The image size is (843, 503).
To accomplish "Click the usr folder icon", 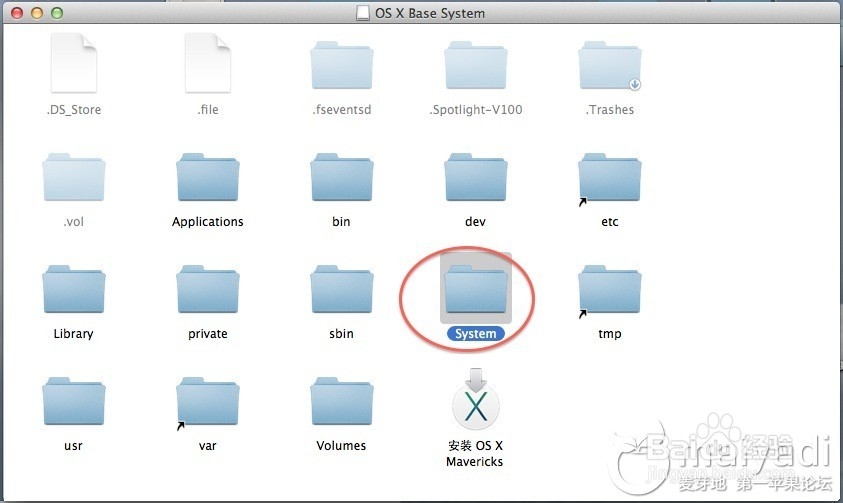I will coord(74,402).
